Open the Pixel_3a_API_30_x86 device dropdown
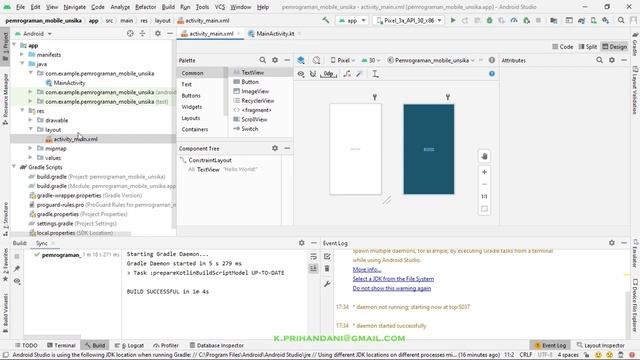This screenshot has height=360, width=640. pyautogui.click(x=409, y=20)
